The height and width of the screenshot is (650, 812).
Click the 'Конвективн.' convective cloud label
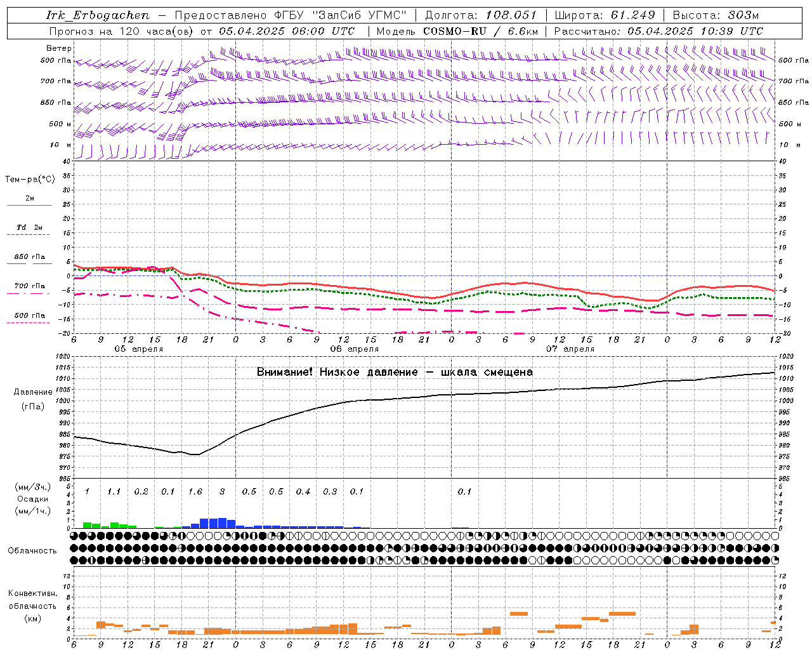[x=32, y=594]
